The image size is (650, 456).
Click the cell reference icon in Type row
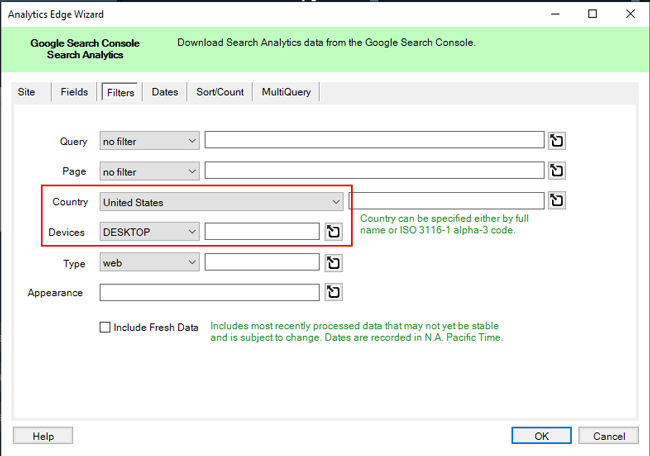pyautogui.click(x=334, y=262)
